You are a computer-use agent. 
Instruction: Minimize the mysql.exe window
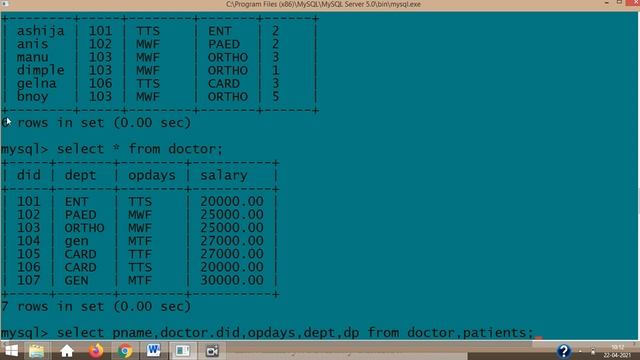point(607,3)
